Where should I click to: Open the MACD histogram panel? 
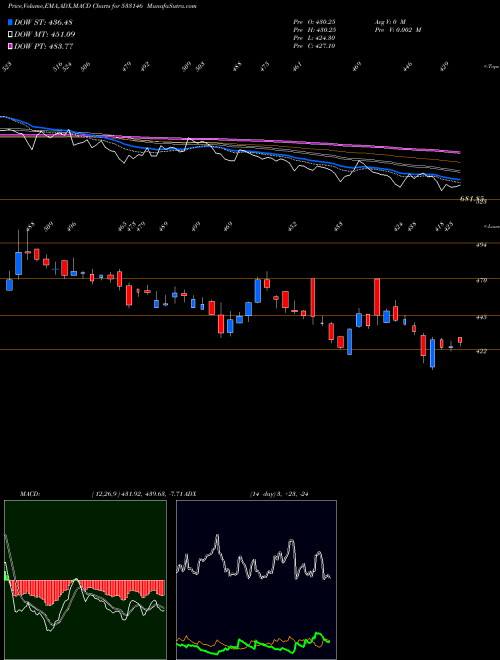point(85,580)
